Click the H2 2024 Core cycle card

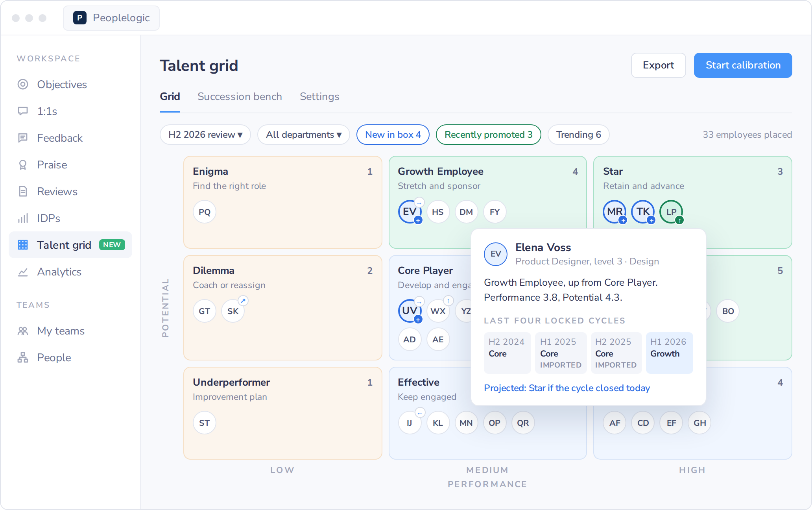(x=507, y=353)
